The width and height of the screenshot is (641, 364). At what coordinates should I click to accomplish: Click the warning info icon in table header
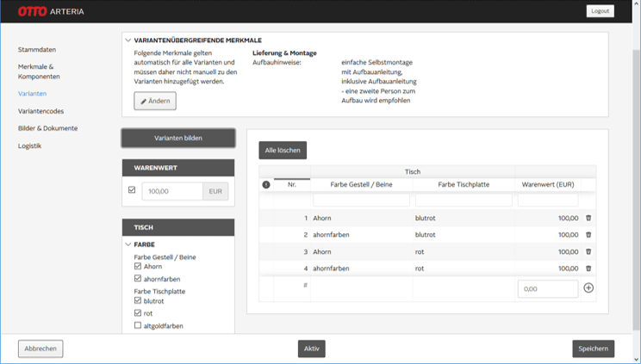(x=266, y=185)
